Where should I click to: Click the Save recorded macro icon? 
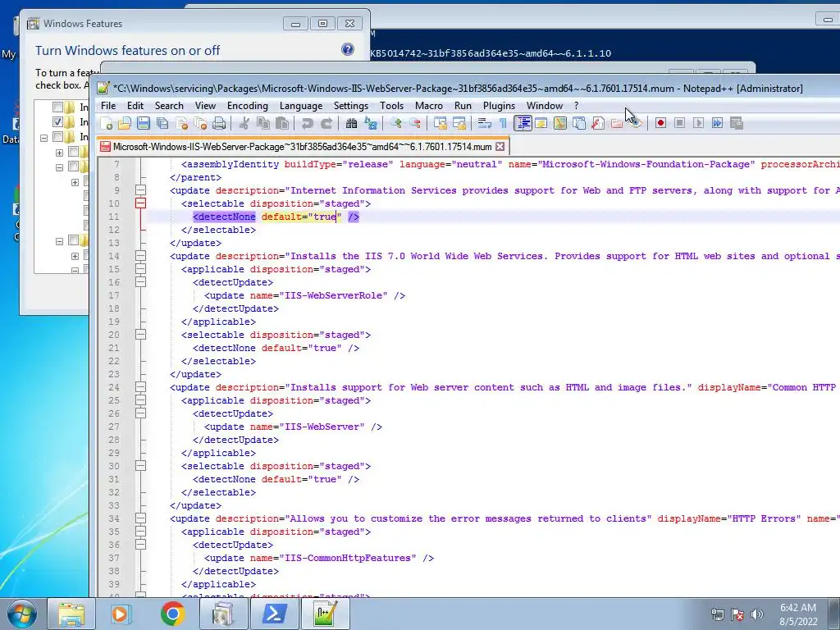coord(737,124)
